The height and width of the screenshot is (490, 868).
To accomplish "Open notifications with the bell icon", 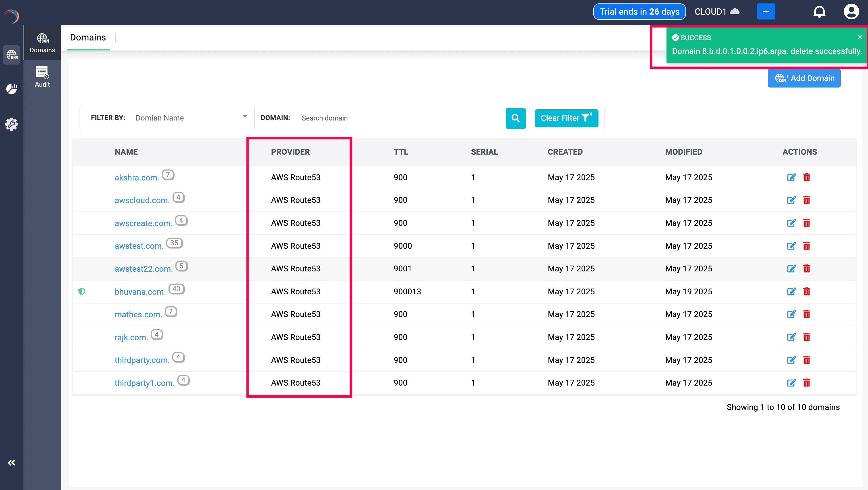I will [x=820, y=11].
